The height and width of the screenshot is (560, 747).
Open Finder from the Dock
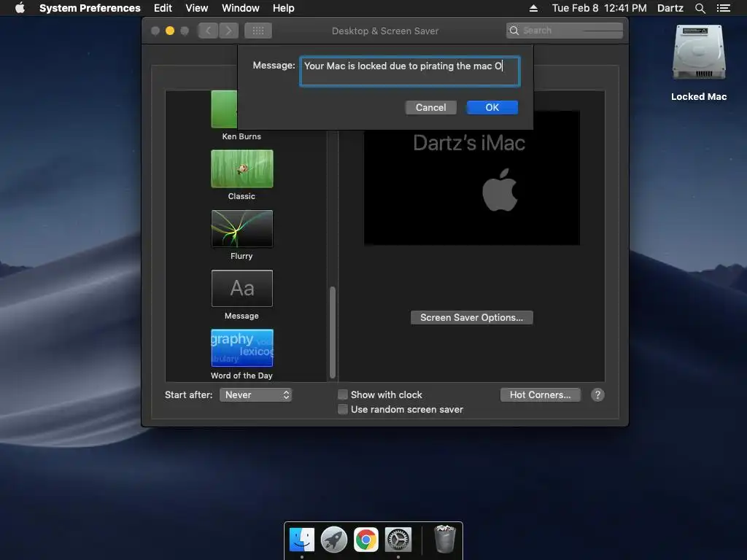click(x=302, y=540)
